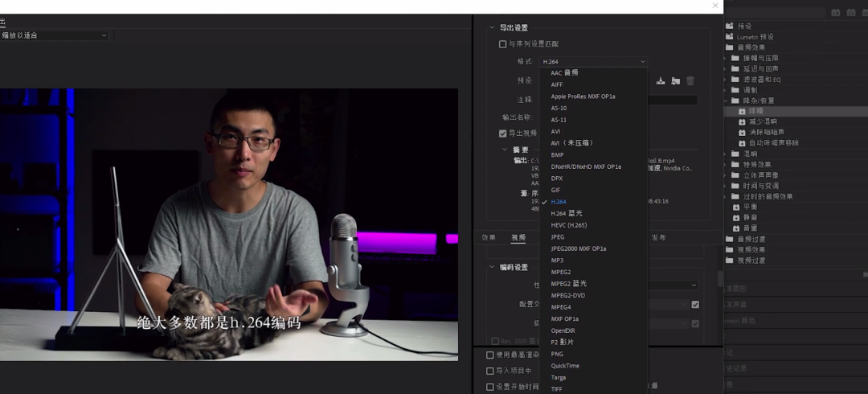Open the Lumetri 预设 folder

755,37
